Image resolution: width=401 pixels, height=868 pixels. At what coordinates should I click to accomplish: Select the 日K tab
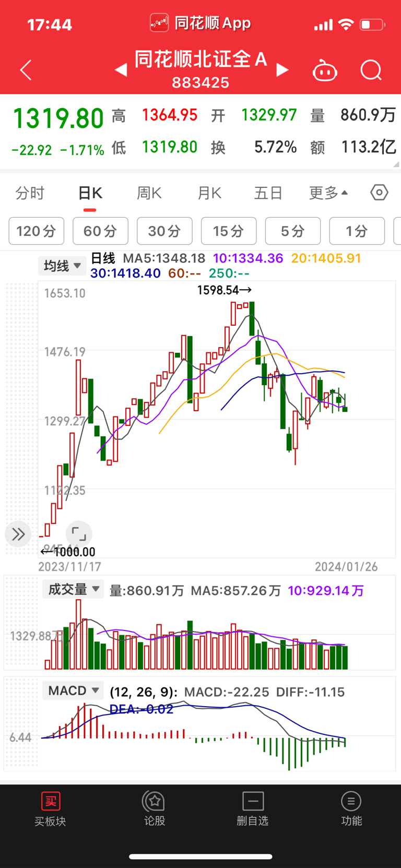click(90, 193)
